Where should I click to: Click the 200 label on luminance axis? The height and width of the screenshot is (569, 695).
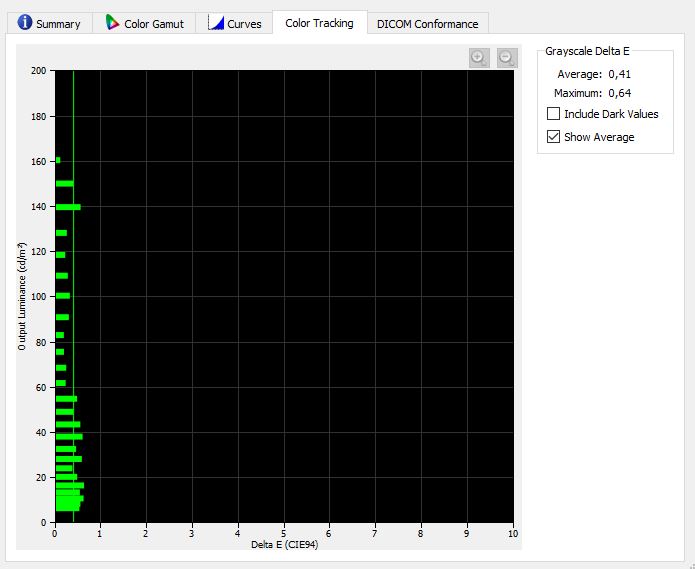(39, 70)
